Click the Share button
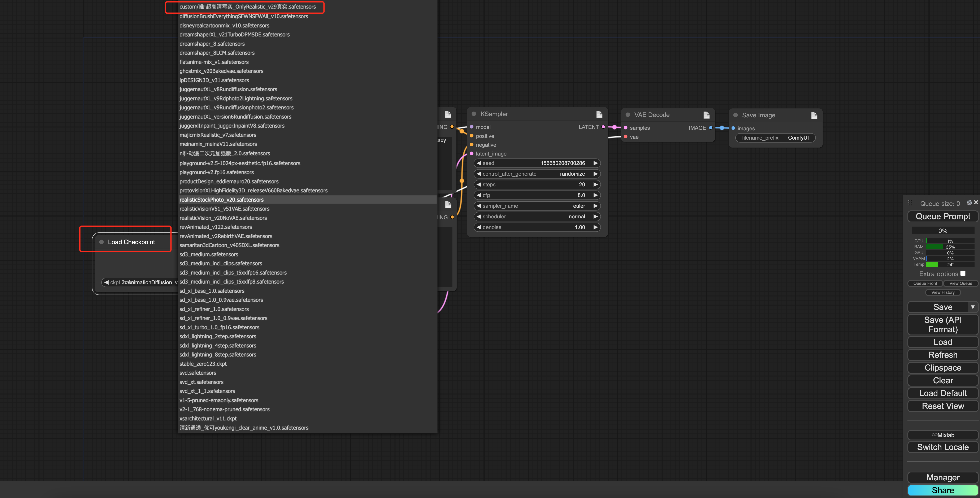 [943, 490]
